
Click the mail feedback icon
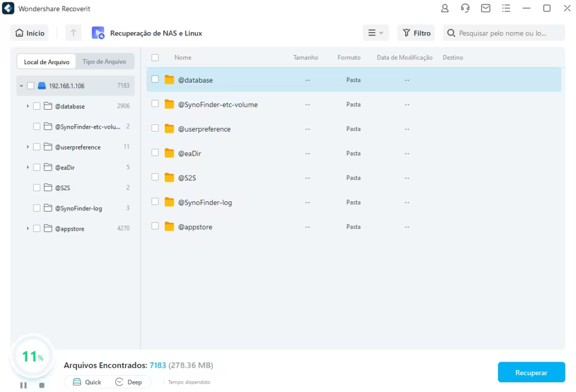(x=485, y=8)
